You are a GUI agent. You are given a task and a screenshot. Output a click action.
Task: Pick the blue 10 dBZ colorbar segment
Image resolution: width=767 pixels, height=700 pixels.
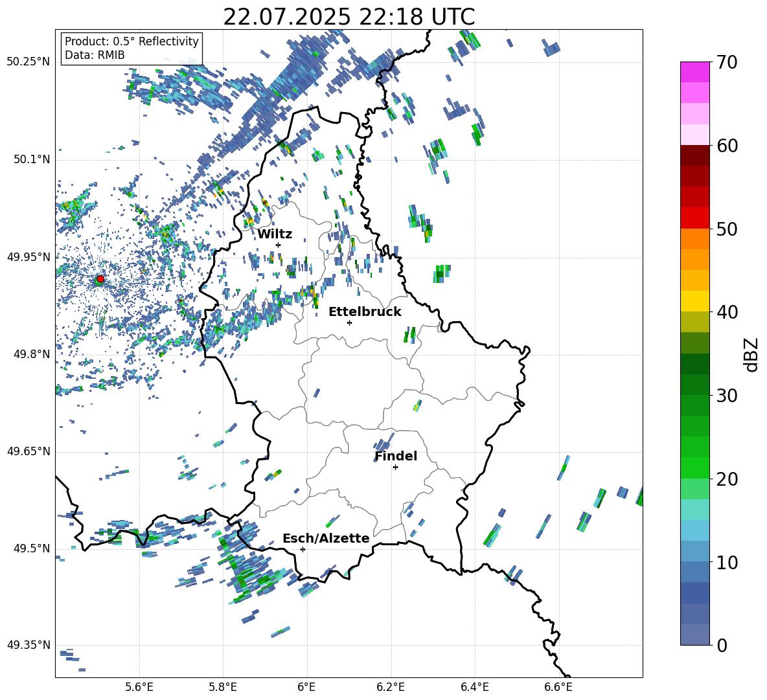point(694,572)
